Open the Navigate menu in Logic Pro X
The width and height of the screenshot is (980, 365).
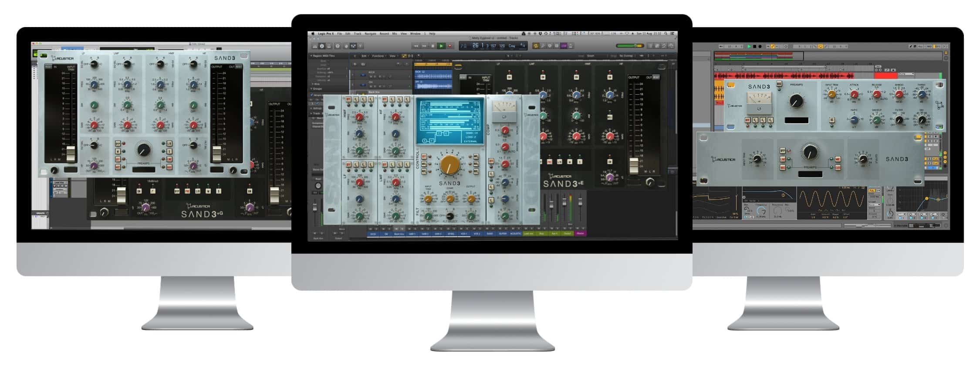(370, 34)
